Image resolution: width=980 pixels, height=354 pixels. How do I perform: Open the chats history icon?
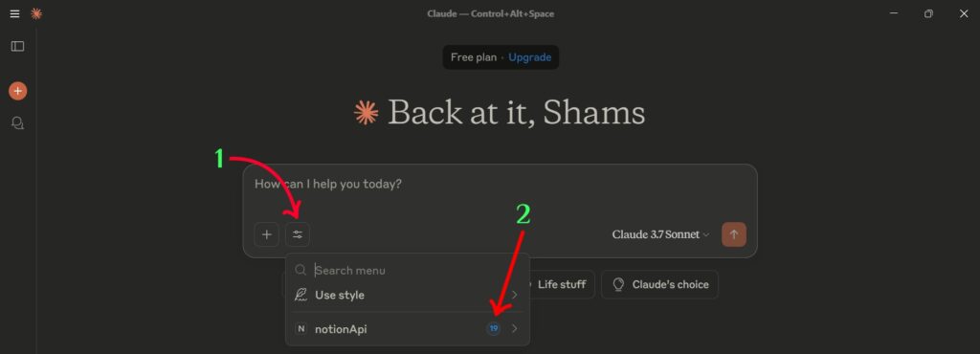[17, 123]
